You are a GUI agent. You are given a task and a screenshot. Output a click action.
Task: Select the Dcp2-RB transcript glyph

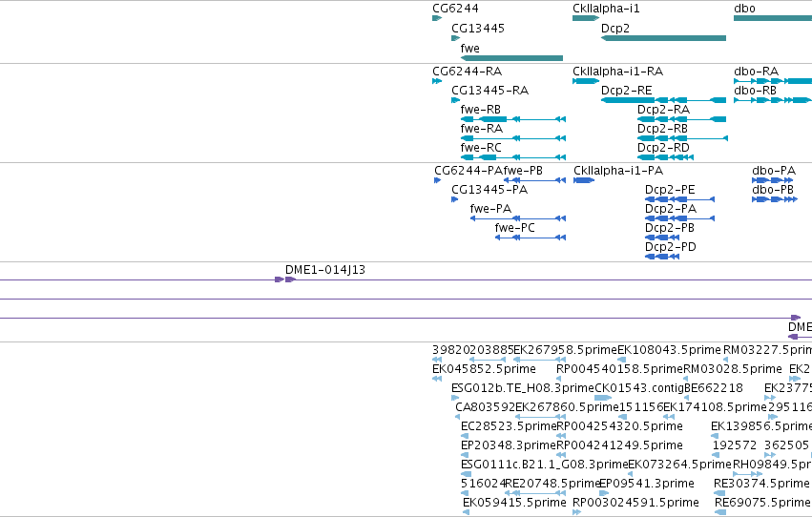tap(682, 138)
